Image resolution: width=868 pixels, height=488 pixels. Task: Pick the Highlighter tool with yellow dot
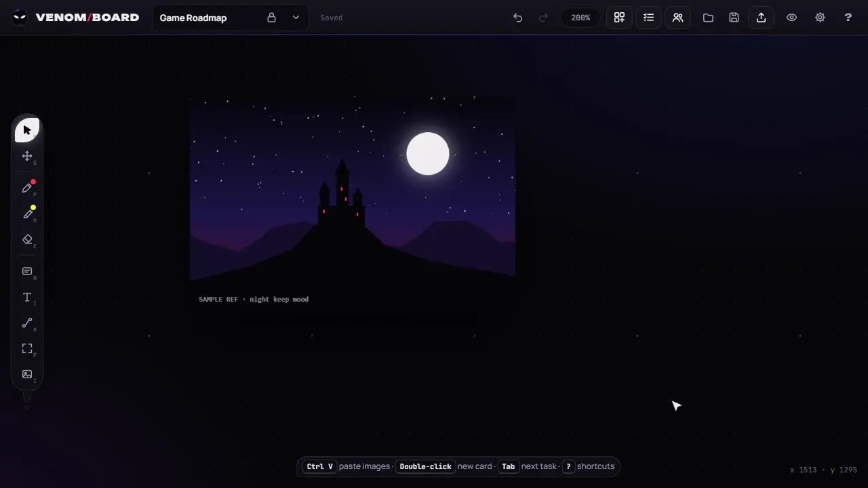(x=27, y=213)
